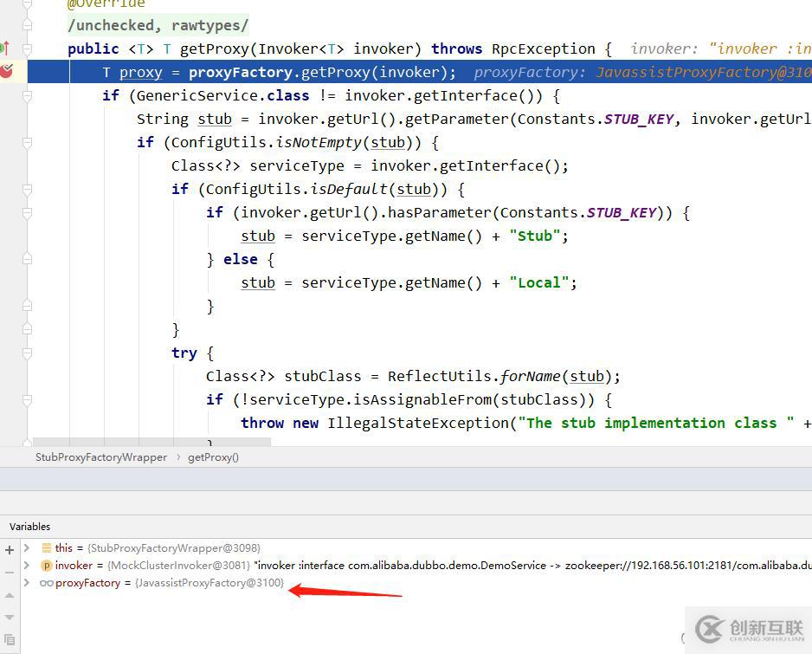Viewport: 812px width, 654px height.
Task: Collapse the 'try' block fold marker
Action: click(x=27, y=353)
